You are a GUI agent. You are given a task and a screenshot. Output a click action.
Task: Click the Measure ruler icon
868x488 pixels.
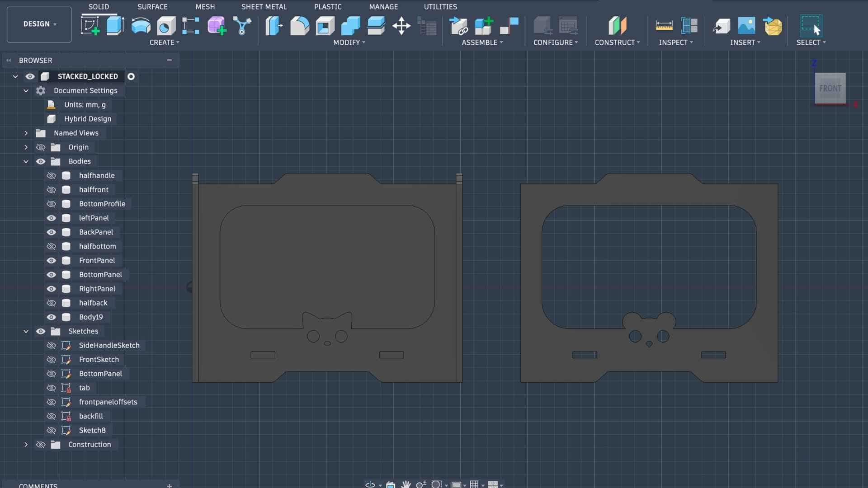(x=664, y=25)
